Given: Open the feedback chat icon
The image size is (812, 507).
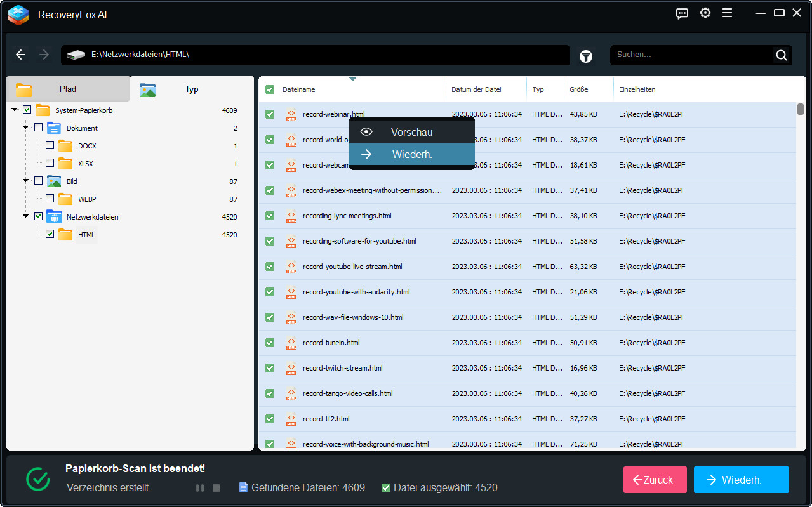Looking at the screenshot, I should click(x=682, y=13).
